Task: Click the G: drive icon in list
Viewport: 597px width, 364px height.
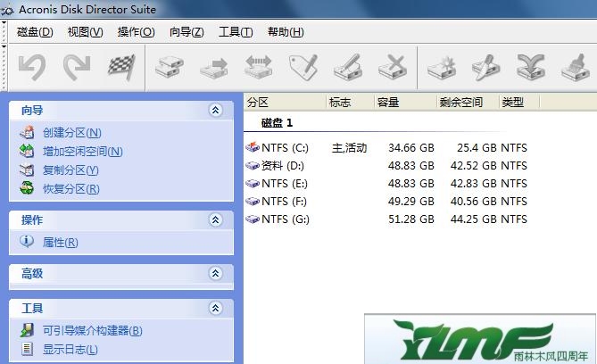Action: [x=253, y=219]
